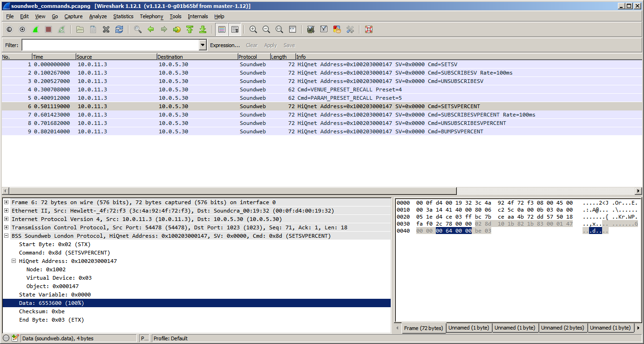Start a new live capture

pyautogui.click(x=35, y=29)
